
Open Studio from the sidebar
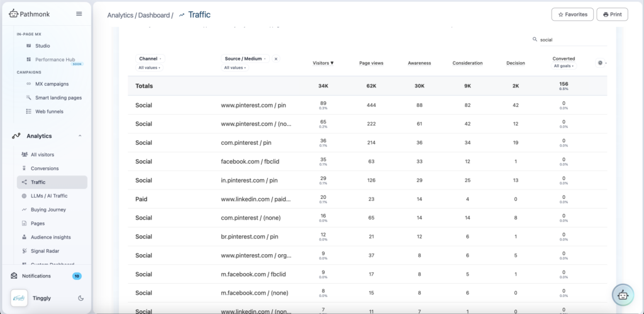tap(42, 45)
